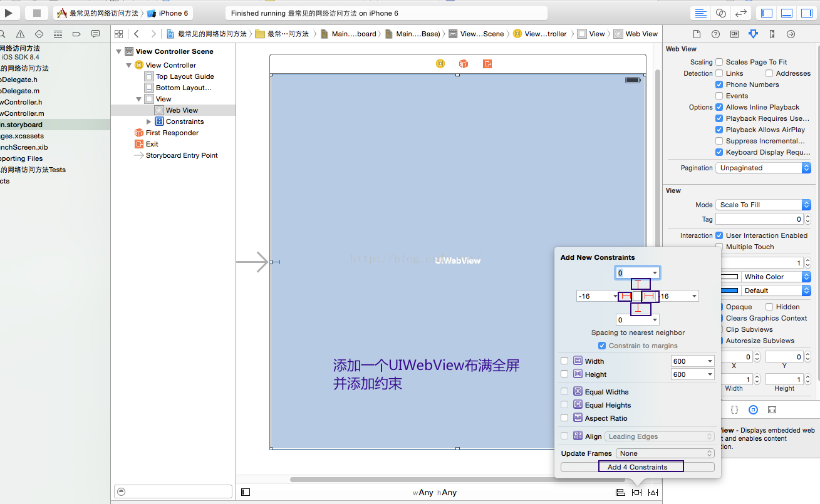
Task: Go forward in editor history
Action: 153,34
